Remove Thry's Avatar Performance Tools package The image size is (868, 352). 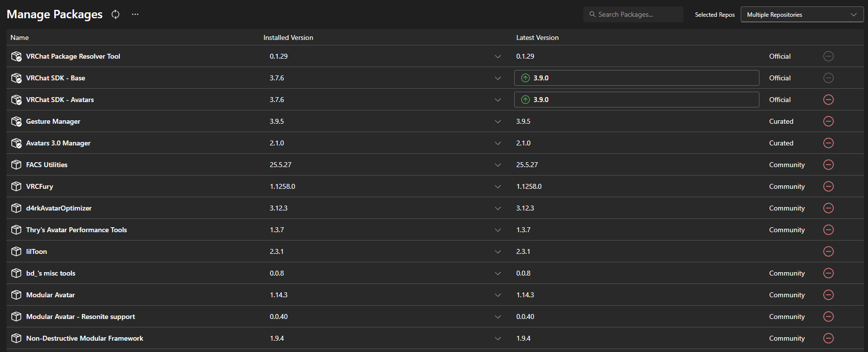[829, 230]
